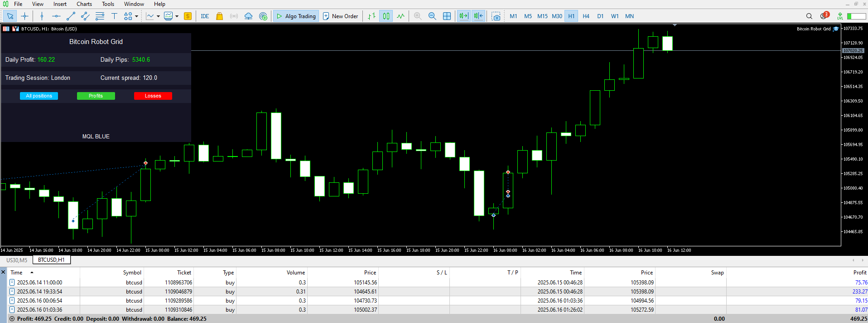Click the All positions button
The image size is (868, 323).
(39, 96)
